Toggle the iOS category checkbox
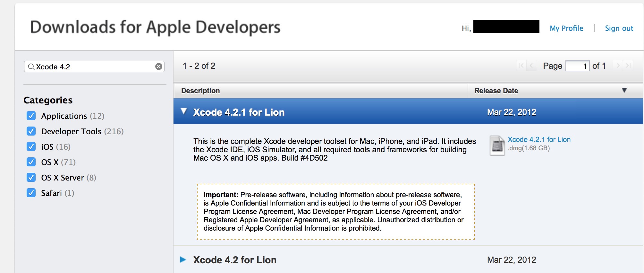 point(31,146)
